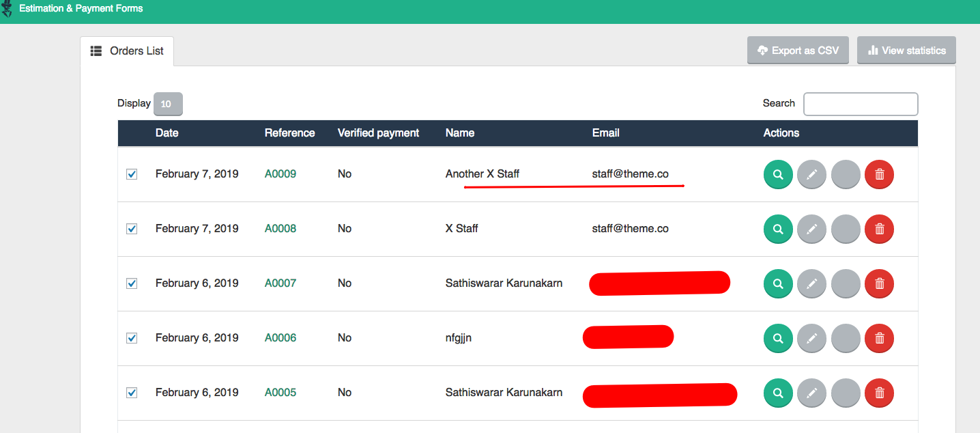Screen dimensions: 980x433
Task: Click the pencil edit icon for order A0005
Action: pyautogui.click(x=811, y=393)
